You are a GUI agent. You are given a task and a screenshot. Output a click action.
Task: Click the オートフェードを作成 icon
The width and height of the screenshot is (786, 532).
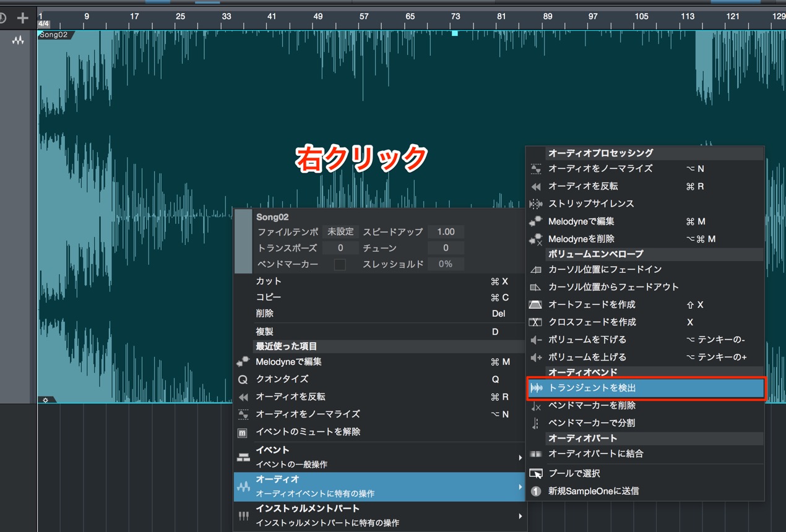pyautogui.click(x=536, y=305)
